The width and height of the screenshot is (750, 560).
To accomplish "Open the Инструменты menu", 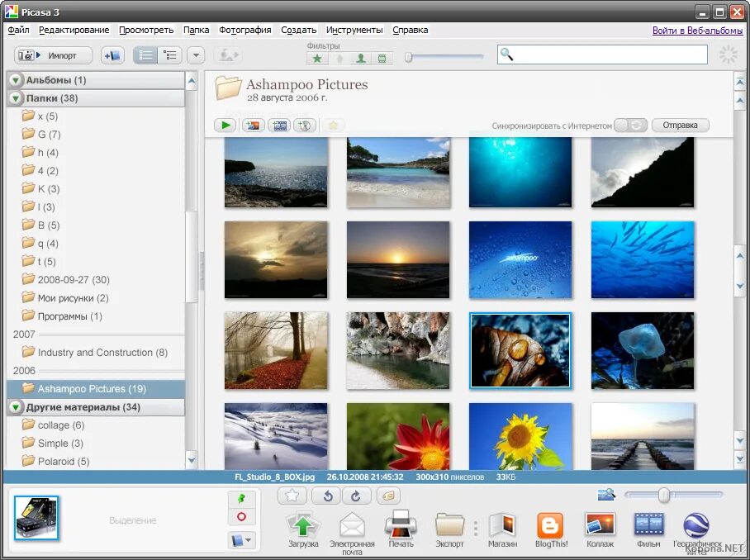I will [354, 29].
